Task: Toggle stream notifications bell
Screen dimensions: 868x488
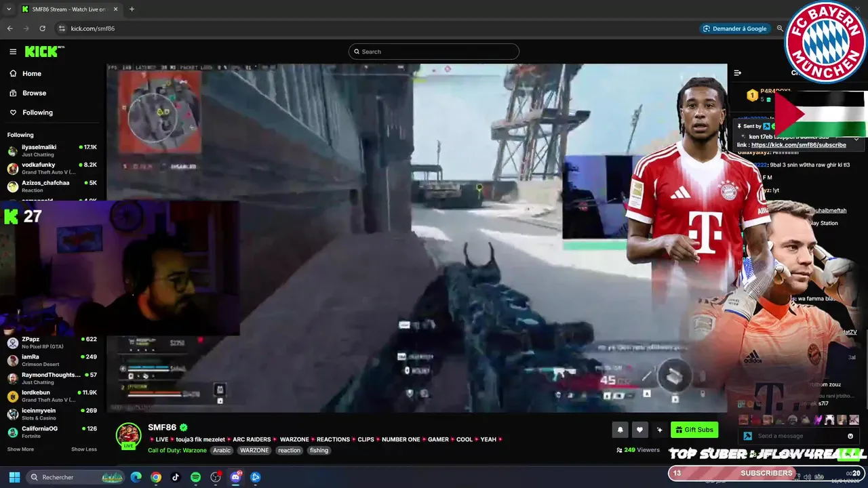Action: point(620,430)
